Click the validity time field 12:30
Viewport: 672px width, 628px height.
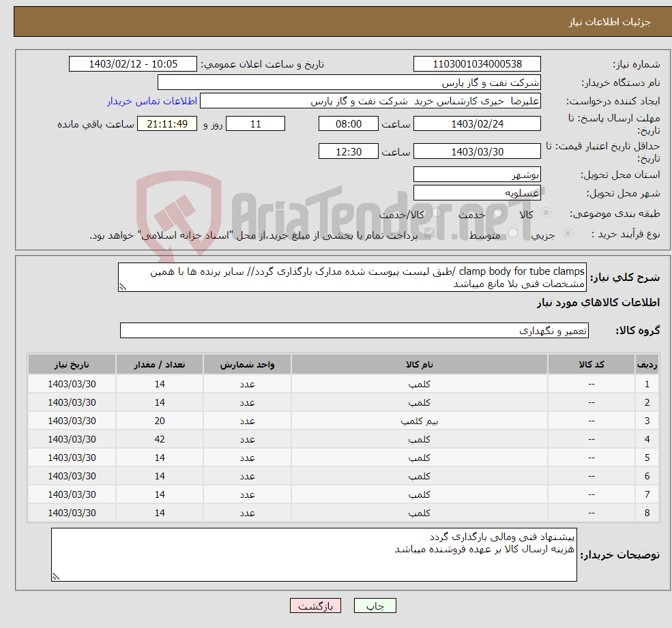pyautogui.click(x=349, y=151)
